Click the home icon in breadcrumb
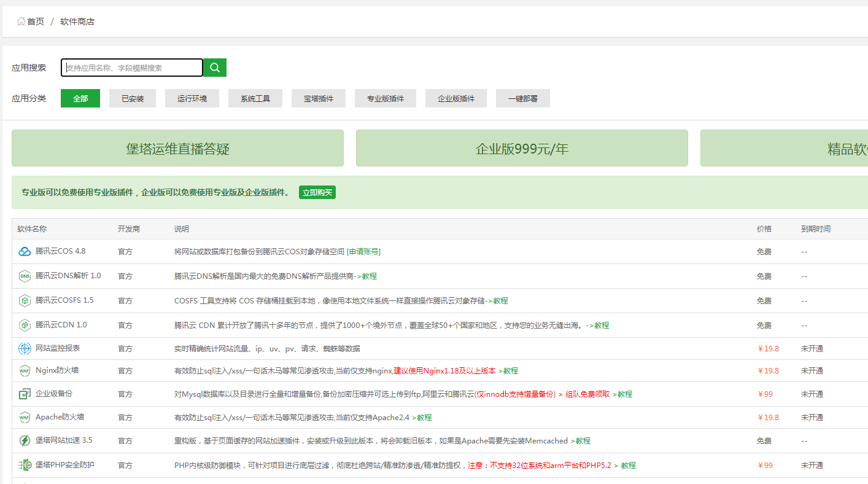868x484 pixels. [x=21, y=21]
